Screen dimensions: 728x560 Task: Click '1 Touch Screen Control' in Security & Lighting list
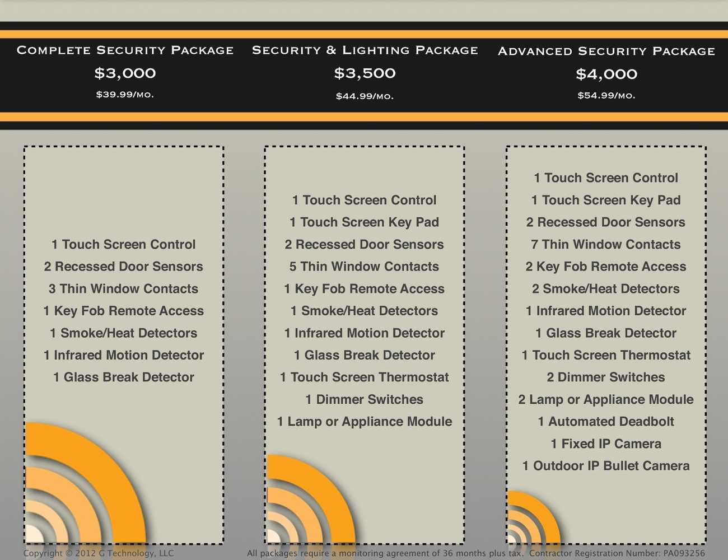pyautogui.click(x=365, y=200)
